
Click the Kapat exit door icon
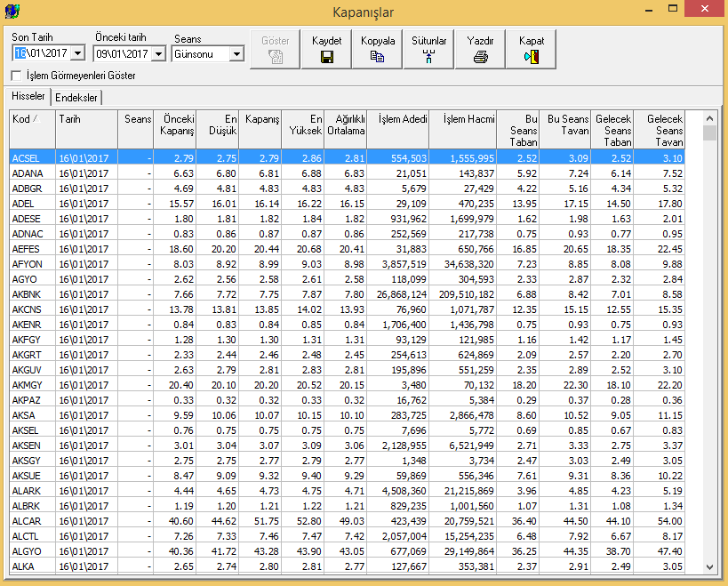(x=532, y=57)
